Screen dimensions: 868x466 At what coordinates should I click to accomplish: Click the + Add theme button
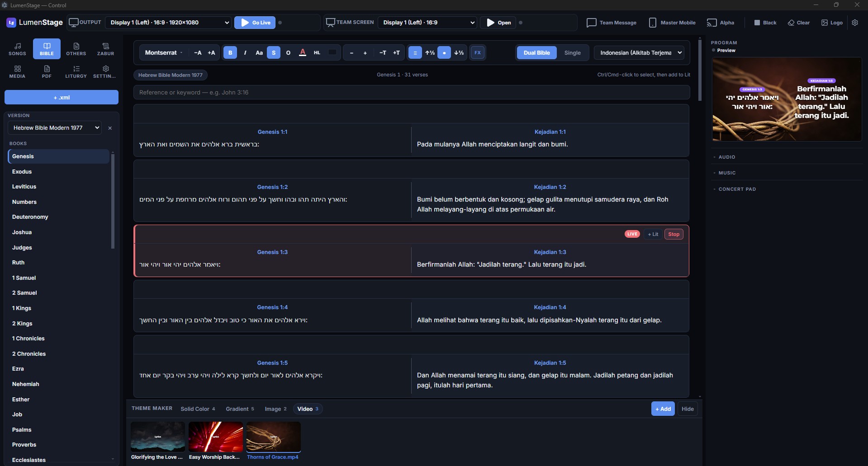tap(663, 409)
